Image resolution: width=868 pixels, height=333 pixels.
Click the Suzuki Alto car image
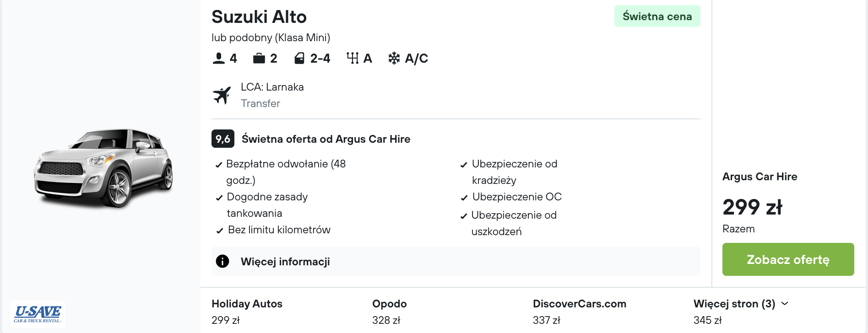(x=103, y=167)
